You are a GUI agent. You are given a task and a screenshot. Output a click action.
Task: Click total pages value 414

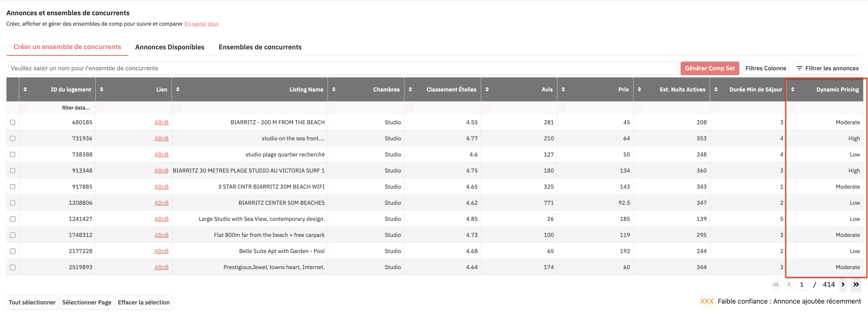coord(828,285)
